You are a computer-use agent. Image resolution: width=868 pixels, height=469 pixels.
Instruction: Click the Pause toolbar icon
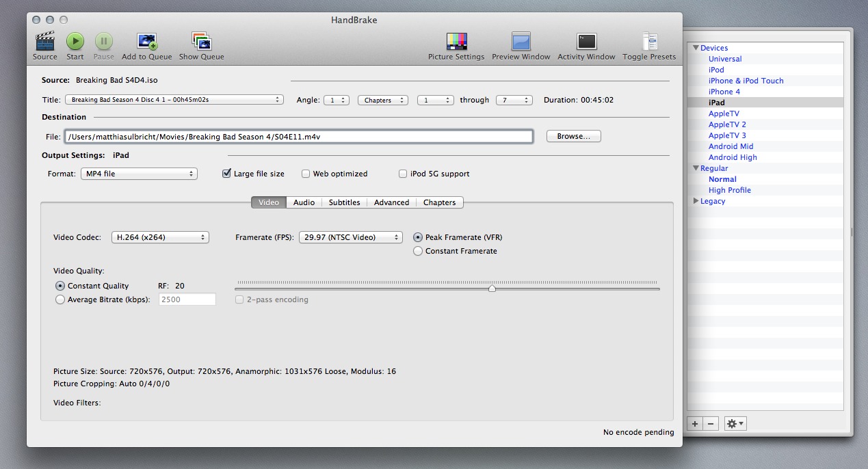pos(103,42)
